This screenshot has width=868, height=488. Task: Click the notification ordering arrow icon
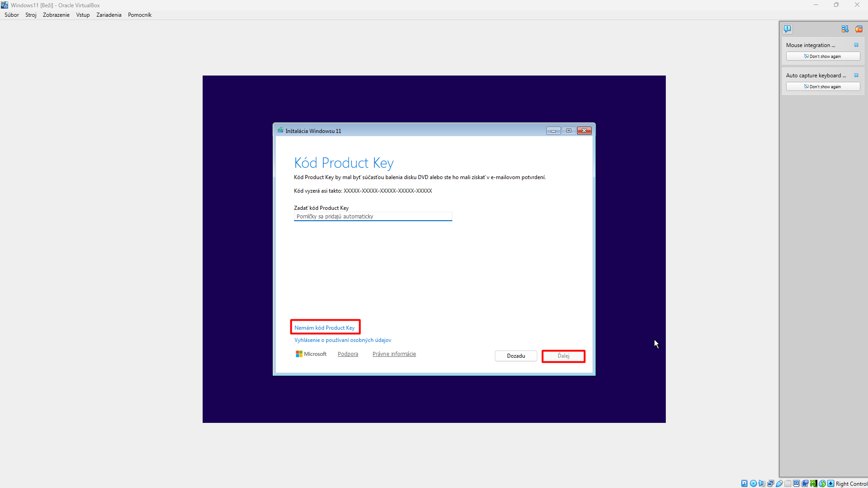pos(845,29)
